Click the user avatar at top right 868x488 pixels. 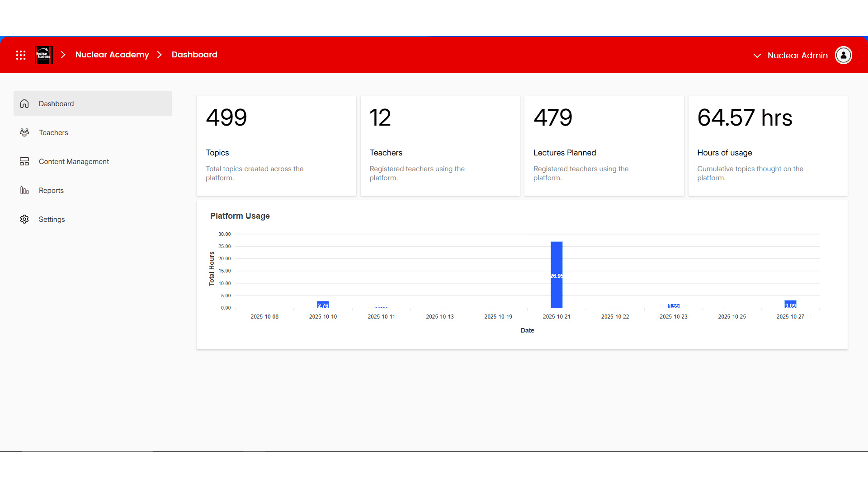[x=843, y=55]
